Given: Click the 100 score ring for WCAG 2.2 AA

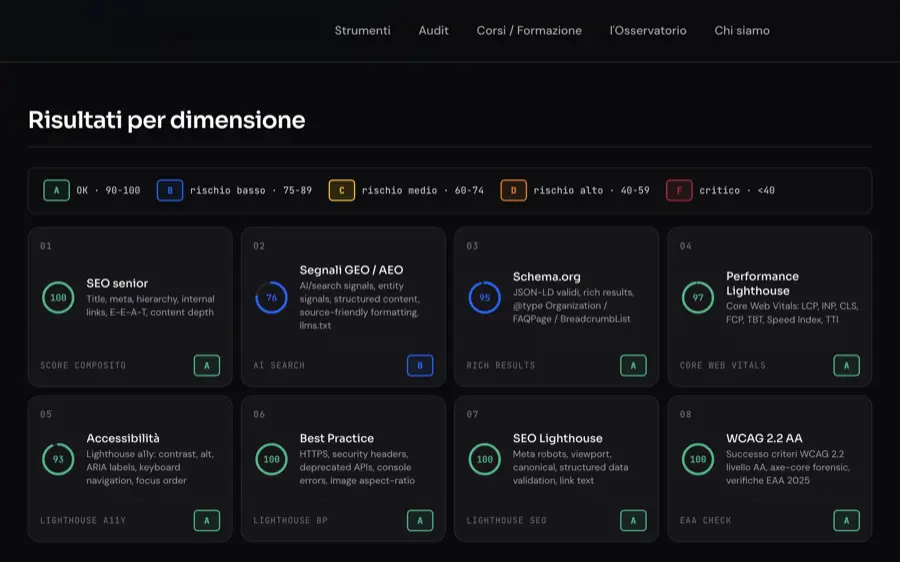Looking at the screenshot, I should 698,459.
